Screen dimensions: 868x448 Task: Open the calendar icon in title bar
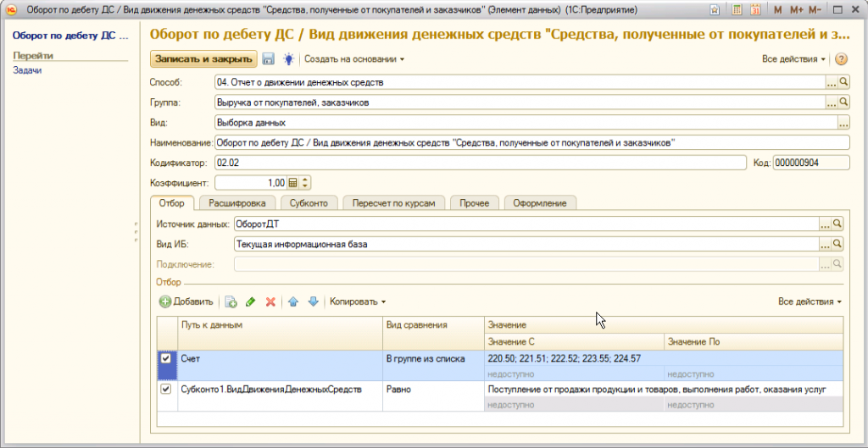click(x=754, y=9)
